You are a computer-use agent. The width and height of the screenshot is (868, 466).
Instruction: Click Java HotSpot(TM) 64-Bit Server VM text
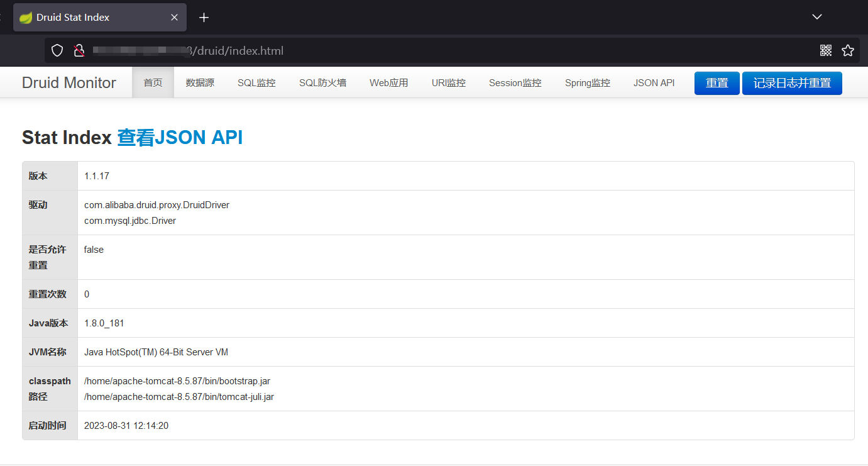[x=156, y=352]
